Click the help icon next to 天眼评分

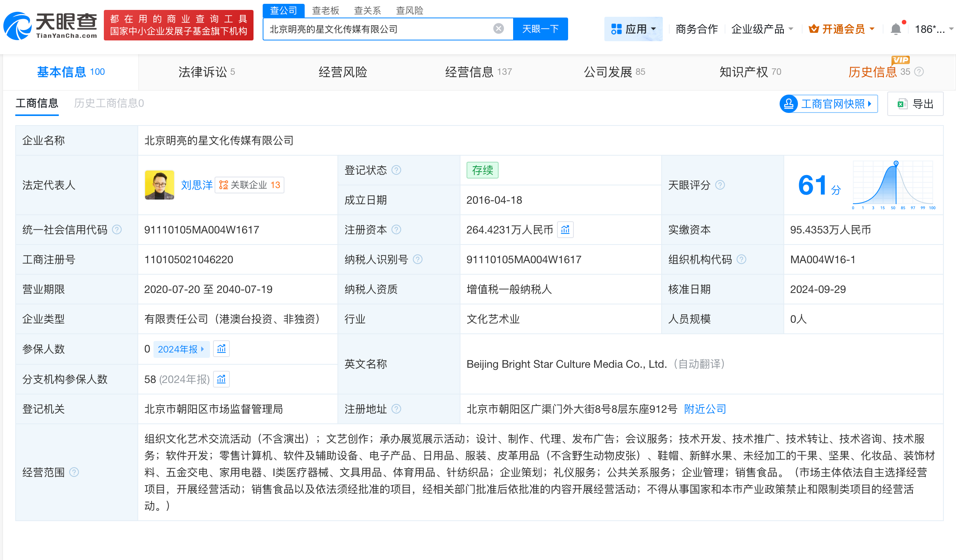point(721,185)
